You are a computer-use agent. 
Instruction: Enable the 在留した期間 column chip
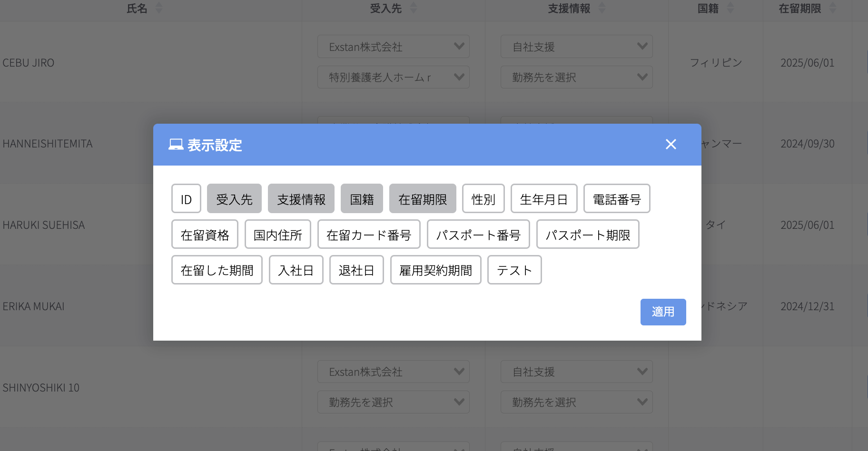(x=217, y=270)
